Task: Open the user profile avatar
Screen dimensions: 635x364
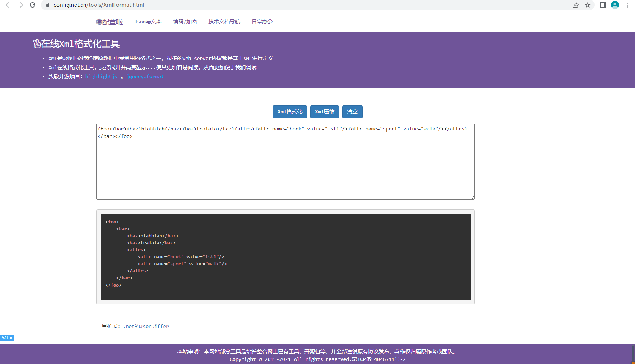Action: pos(615,5)
